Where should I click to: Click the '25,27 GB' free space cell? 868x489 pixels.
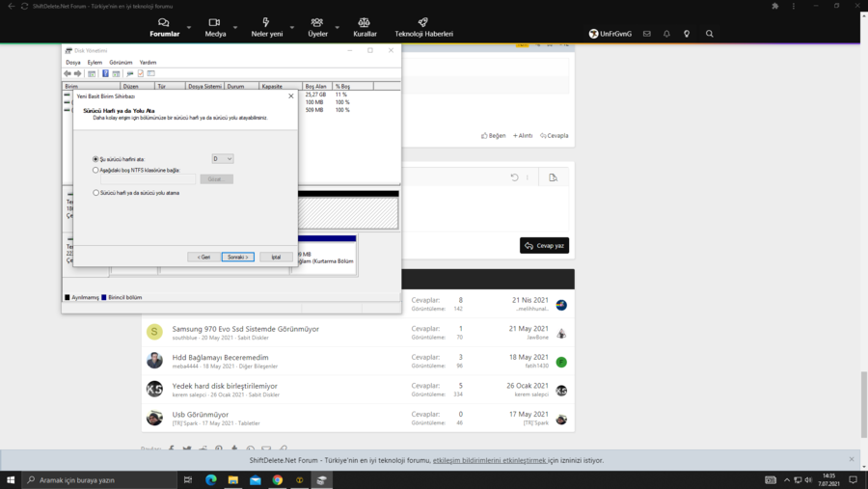pos(315,95)
